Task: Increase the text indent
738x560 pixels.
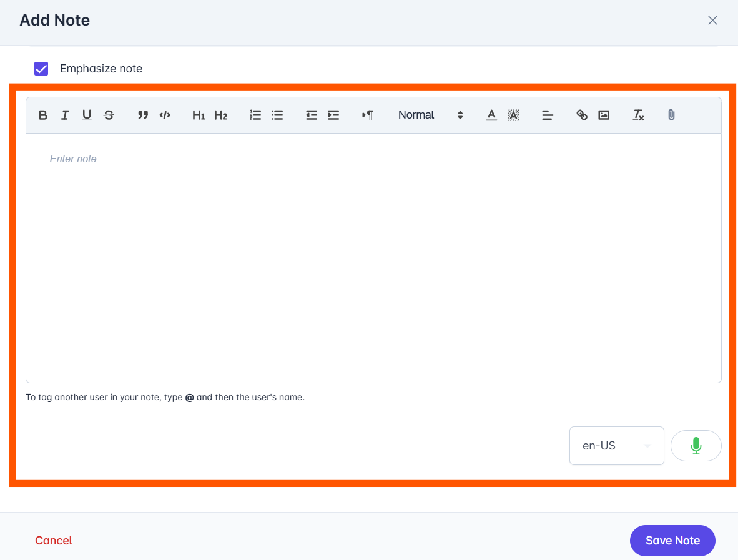Action: [x=333, y=115]
